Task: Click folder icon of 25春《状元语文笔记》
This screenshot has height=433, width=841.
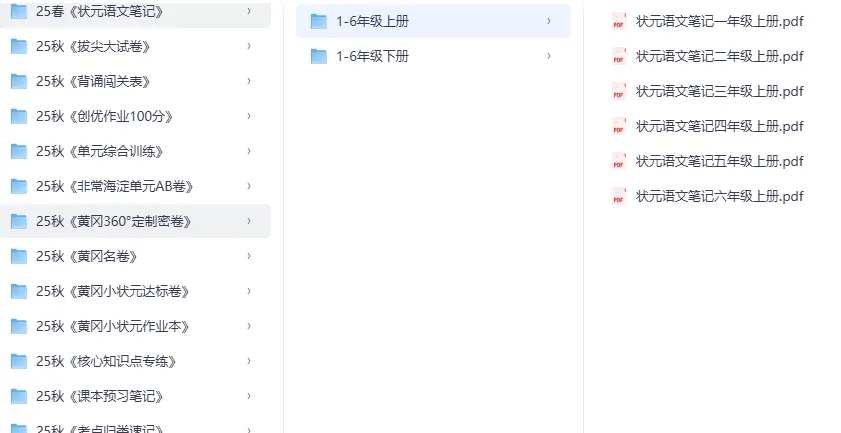Action: pyautogui.click(x=19, y=11)
